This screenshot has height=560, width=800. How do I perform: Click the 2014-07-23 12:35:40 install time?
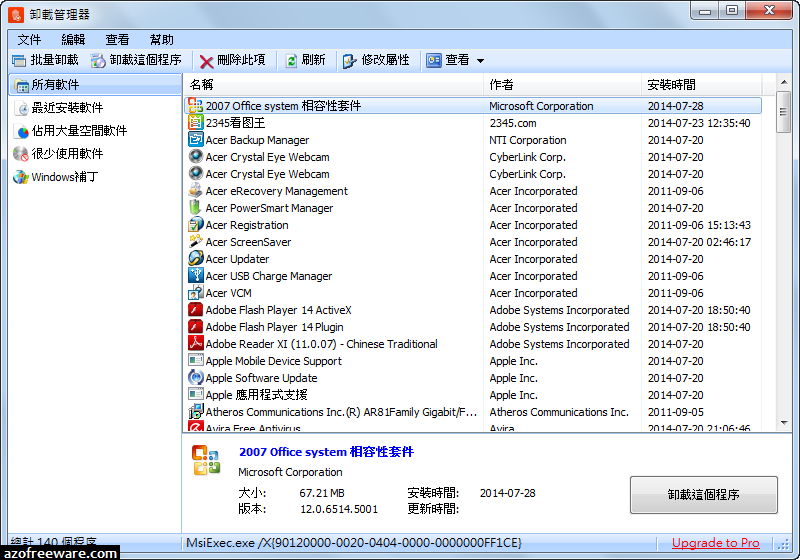point(699,123)
